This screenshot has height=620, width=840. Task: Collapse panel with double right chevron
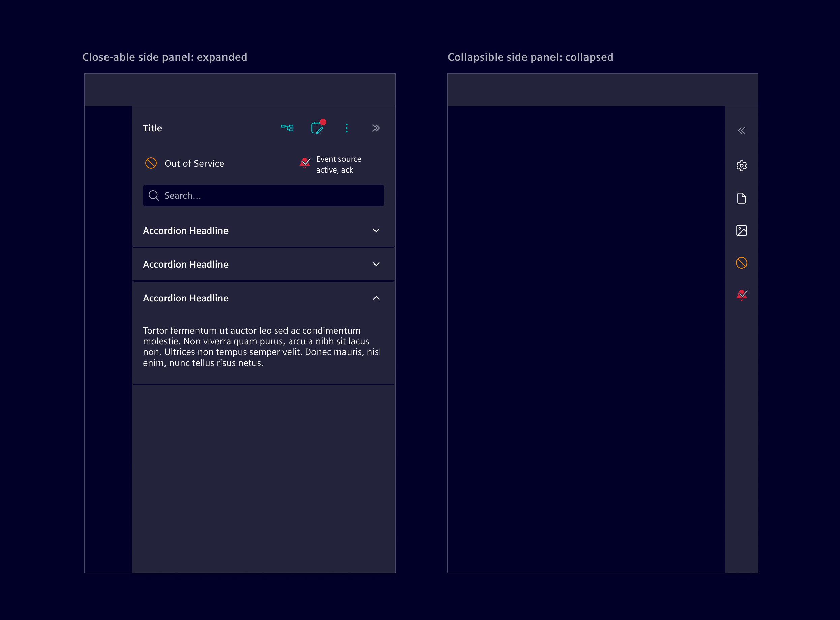pos(376,128)
